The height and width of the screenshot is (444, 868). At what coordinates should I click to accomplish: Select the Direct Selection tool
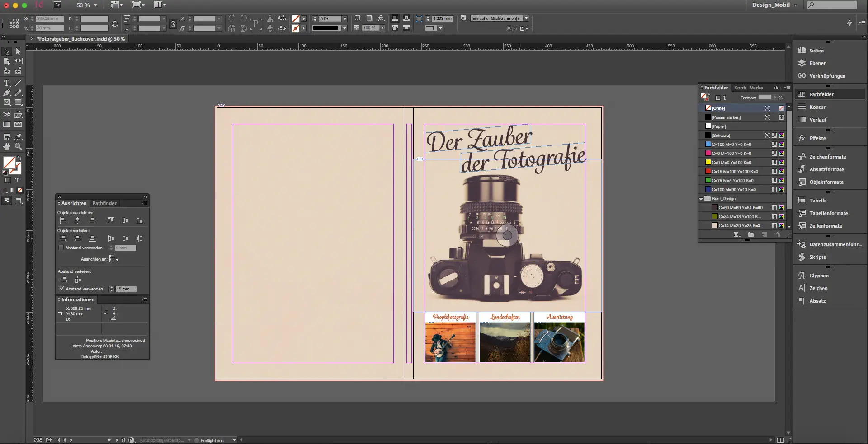(18, 51)
